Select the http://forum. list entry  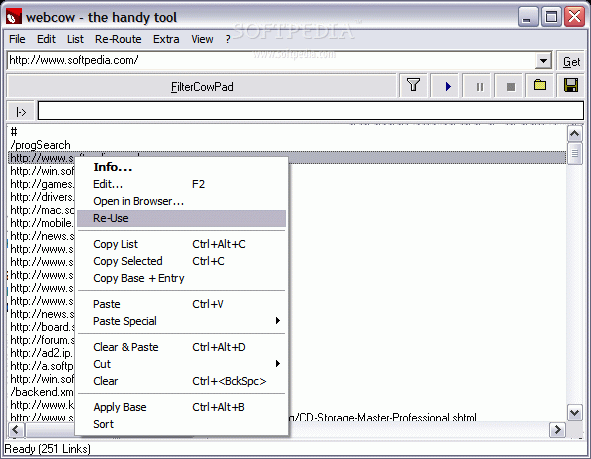[x=42, y=340]
